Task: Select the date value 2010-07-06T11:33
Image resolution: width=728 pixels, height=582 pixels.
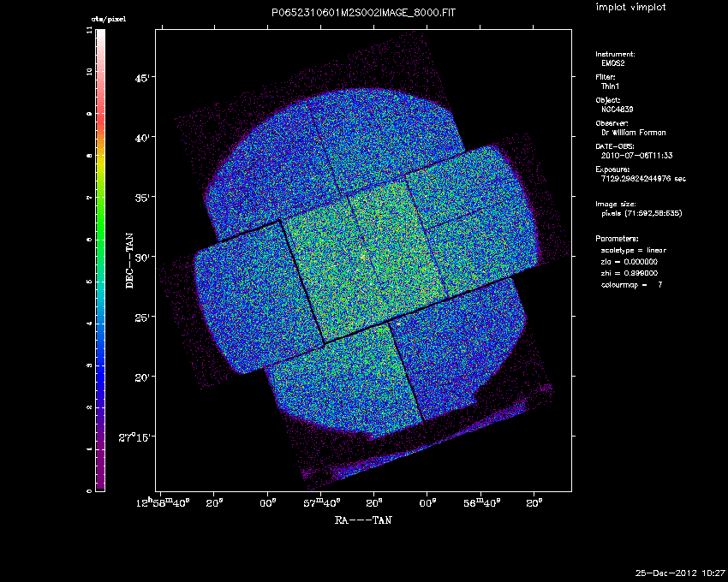Action: point(636,156)
